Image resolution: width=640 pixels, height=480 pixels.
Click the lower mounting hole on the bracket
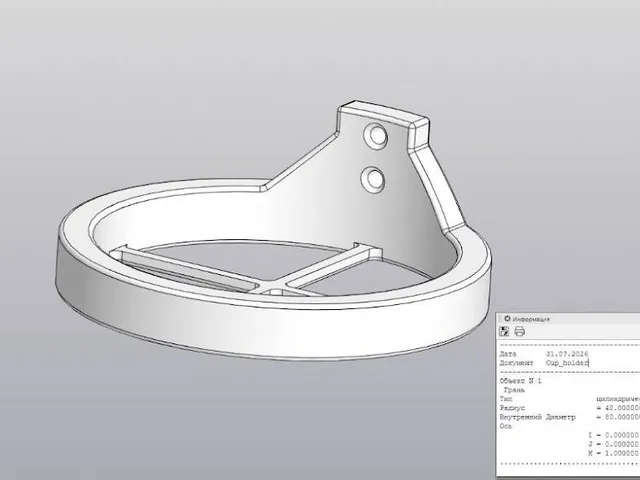(x=373, y=180)
